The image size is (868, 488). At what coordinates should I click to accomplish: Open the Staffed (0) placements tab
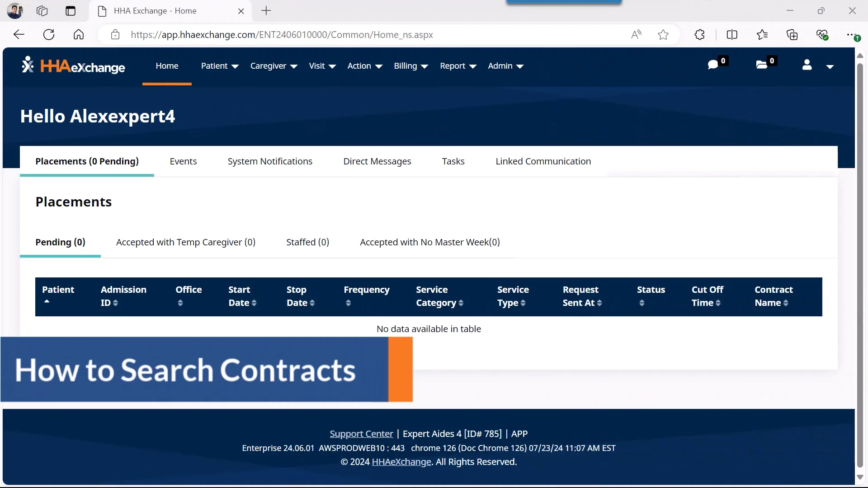coord(307,242)
